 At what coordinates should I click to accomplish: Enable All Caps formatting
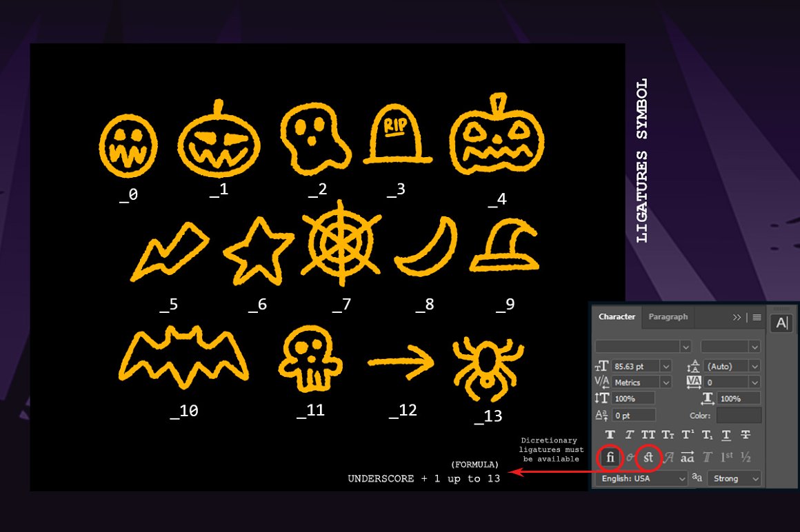(x=648, y=435)
